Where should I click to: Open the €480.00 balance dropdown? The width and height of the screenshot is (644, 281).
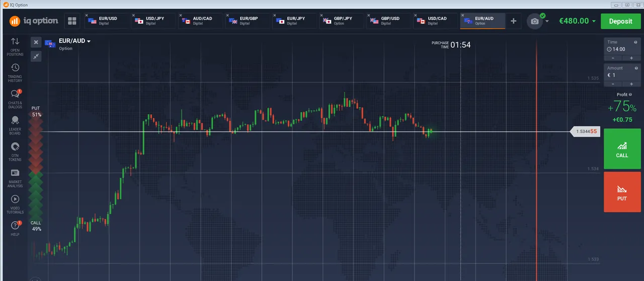click(577, 21)
